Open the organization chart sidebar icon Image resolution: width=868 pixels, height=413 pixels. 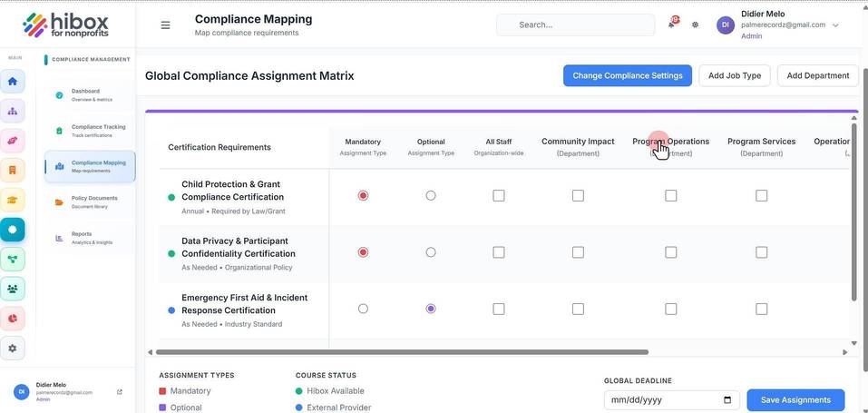[x=13, y=111]
